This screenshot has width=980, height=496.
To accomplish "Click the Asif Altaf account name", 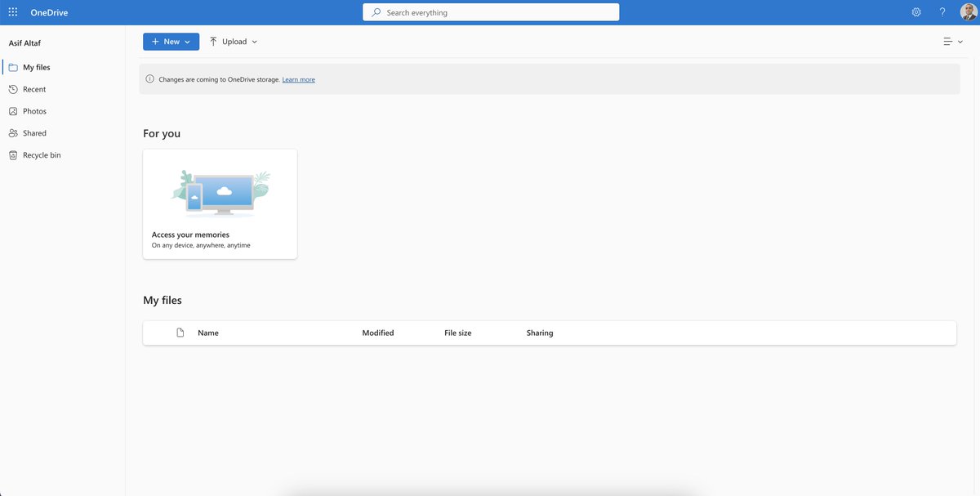I will tap(24, 42).
